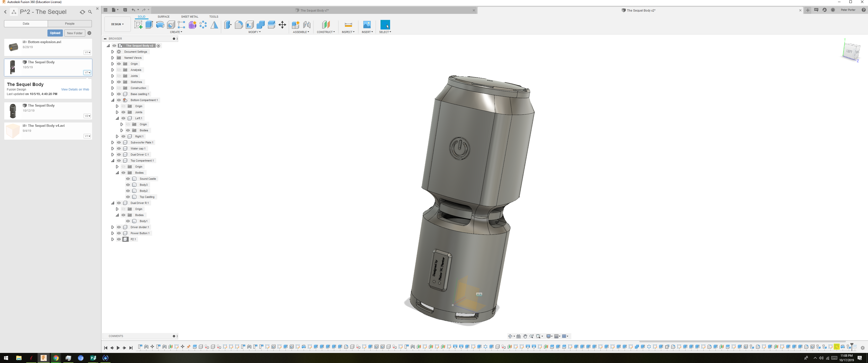Activate the Revolve tool
Screen dimensions: 868x363
tap(160, 24)
